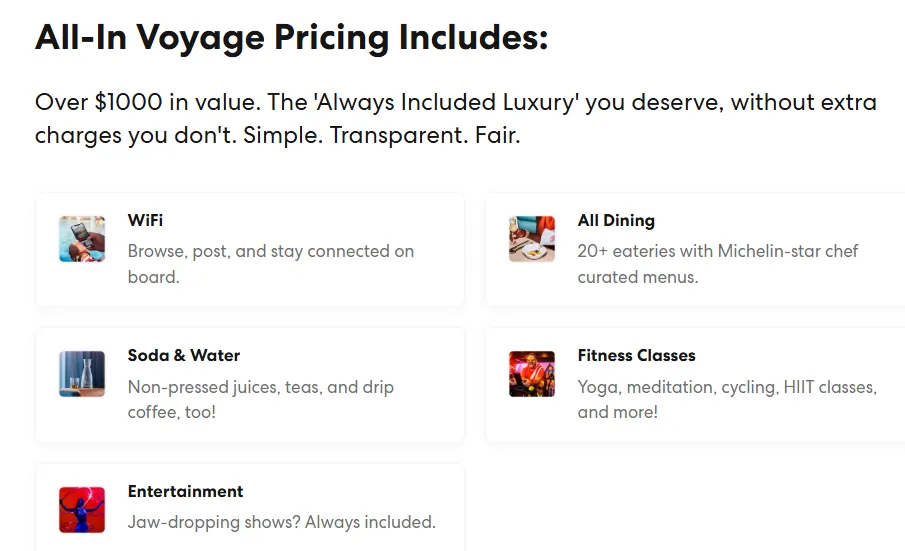Select the WiFi card title
This screenshot has height=551, width=905.
[145, 220]
